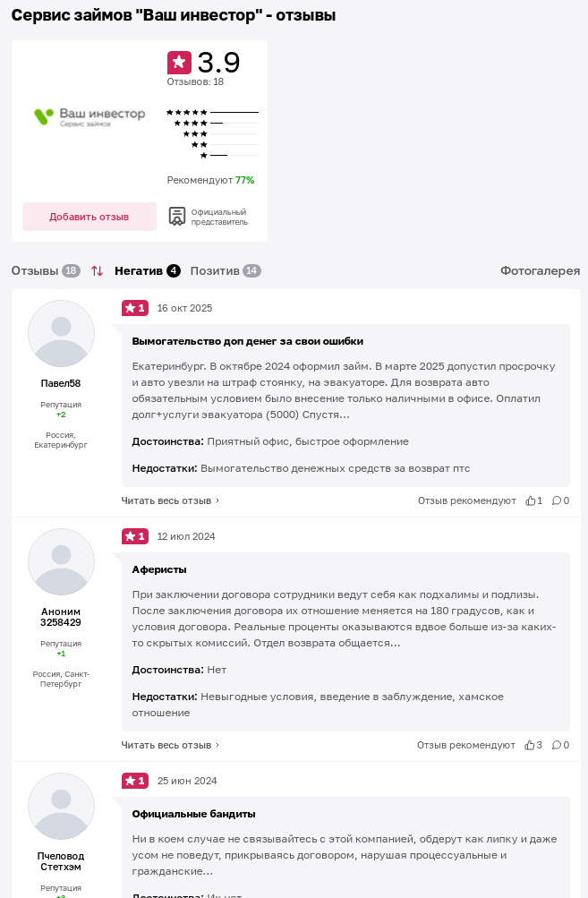
Task: Open the Пчеловод Стетхэм profile link
Action: click(60, 860)
